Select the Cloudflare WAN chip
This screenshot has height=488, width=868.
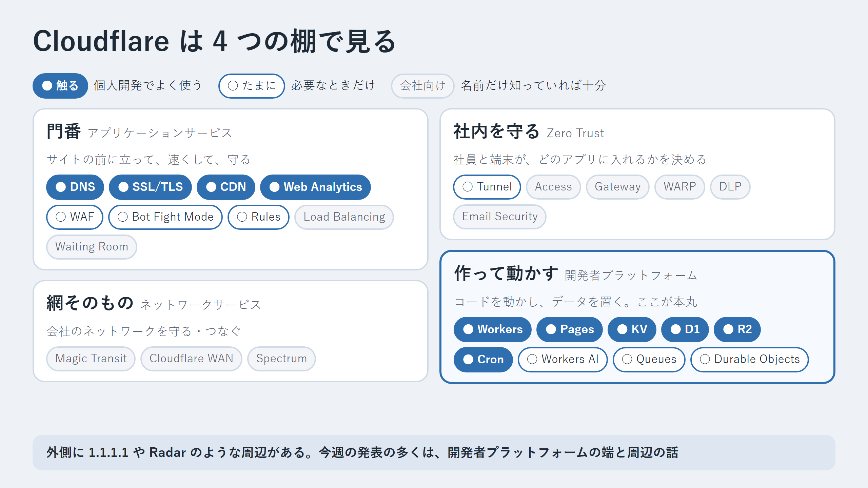[x=191, y=359]
